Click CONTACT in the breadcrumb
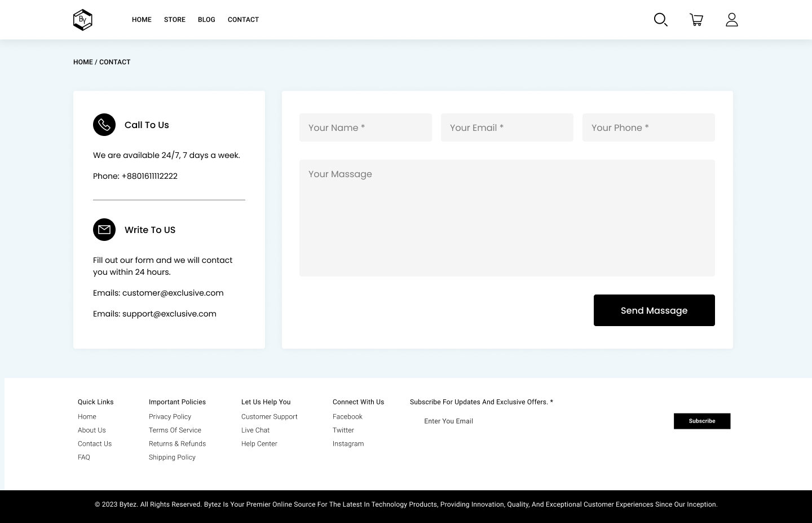 115,62
